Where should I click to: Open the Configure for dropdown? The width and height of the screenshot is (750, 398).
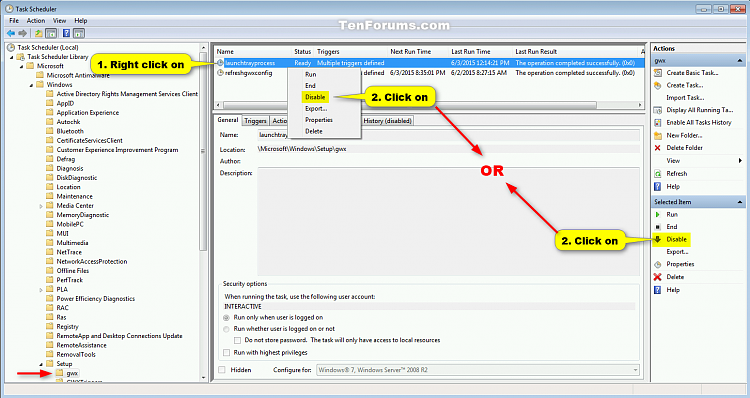tap(477, 370)
